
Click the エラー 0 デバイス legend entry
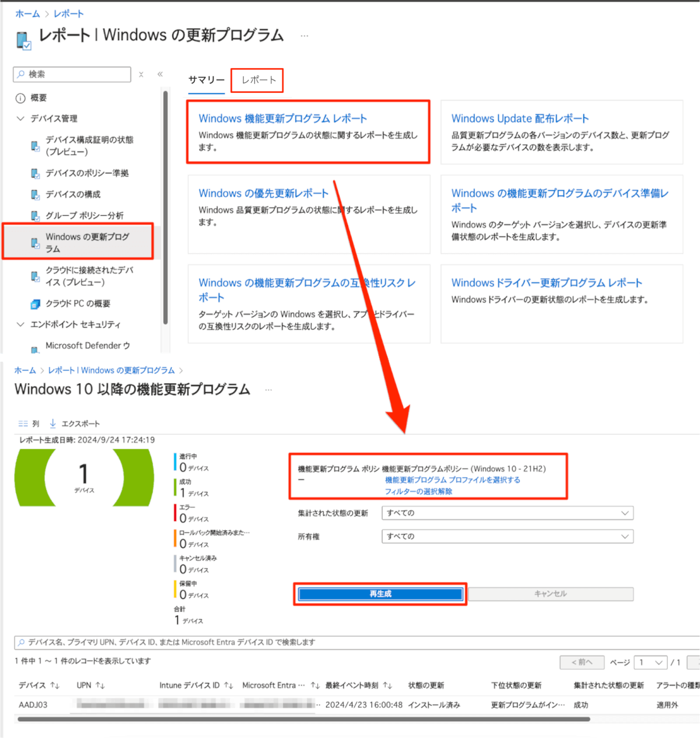pyautogui.click(x=192, y=513)
